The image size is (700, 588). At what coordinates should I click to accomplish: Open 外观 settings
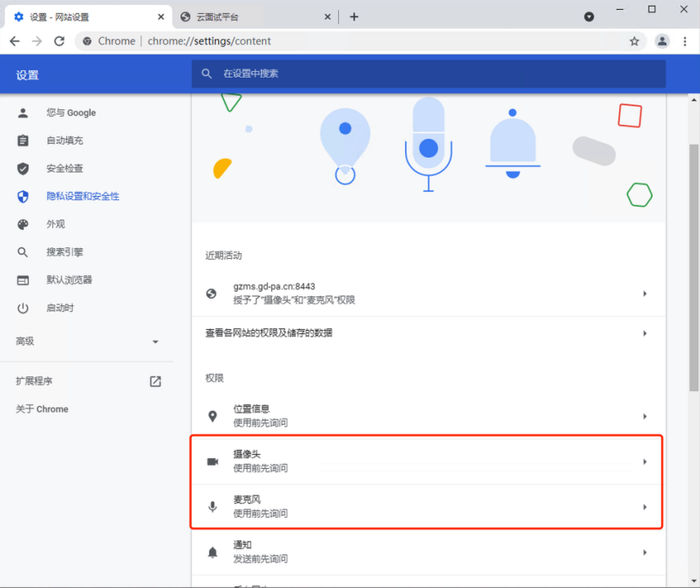tap(56, 224)
